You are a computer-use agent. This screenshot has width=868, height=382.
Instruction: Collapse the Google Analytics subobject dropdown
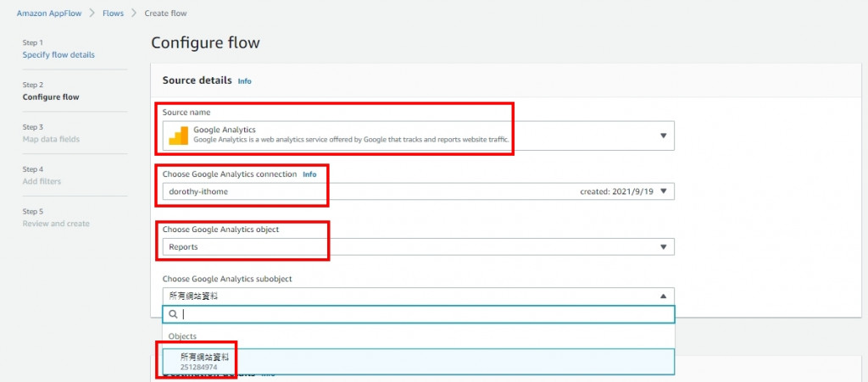tap(418, 296)
